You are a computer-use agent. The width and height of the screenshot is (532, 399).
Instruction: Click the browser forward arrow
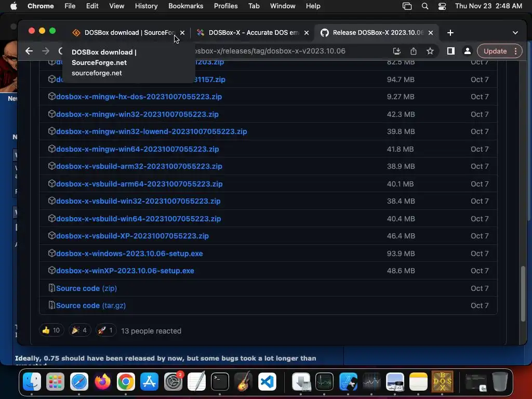[46, 51]
